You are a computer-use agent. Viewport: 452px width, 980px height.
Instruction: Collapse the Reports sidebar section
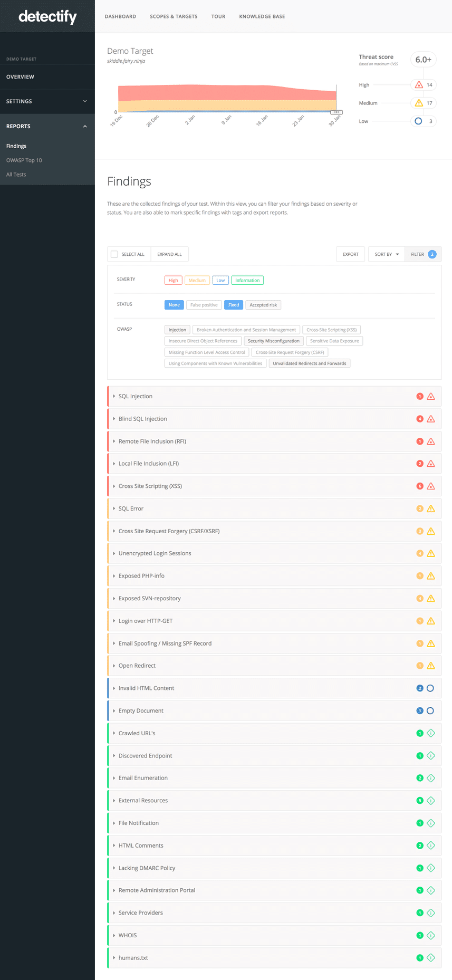tap(47, 126)
